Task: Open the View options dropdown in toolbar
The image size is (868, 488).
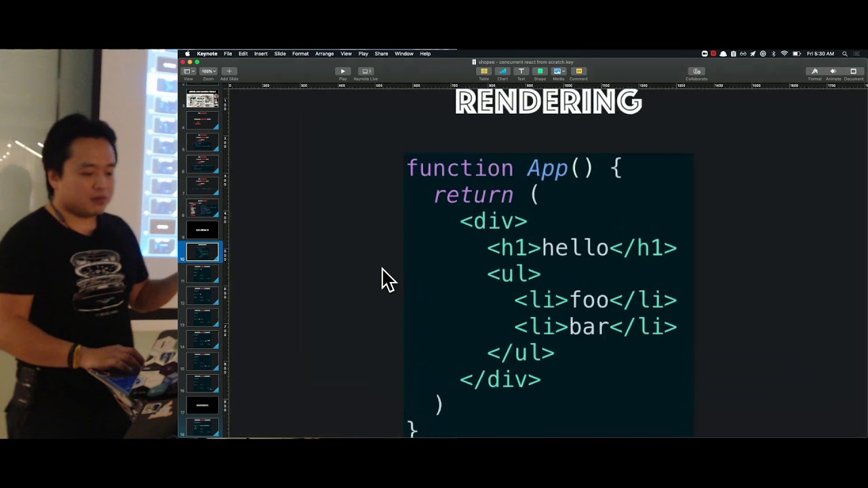Action: pos(189,71)
